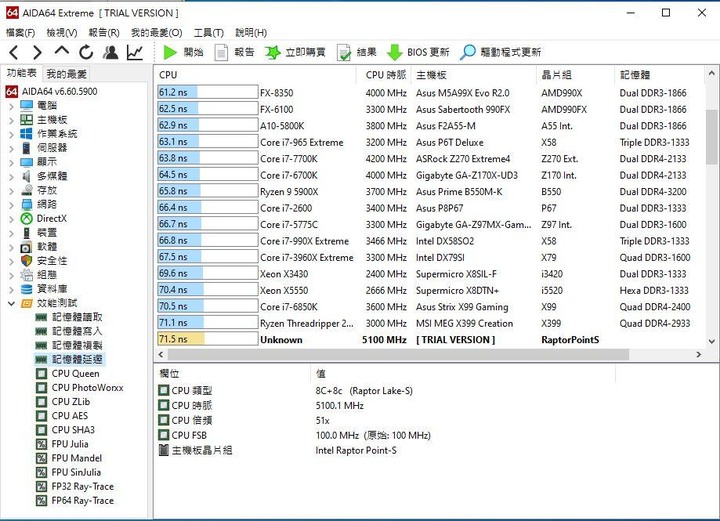Open the report document icon

[221, 52]
